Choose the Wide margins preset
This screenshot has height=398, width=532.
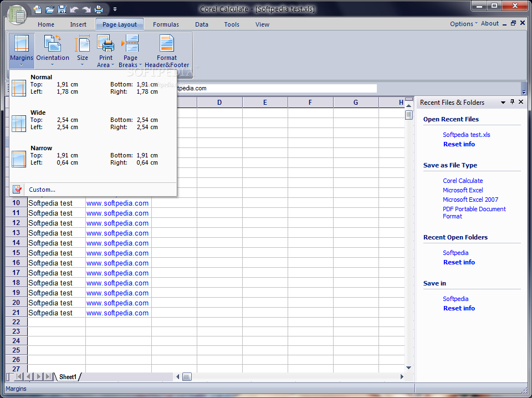tap(93, 123)
